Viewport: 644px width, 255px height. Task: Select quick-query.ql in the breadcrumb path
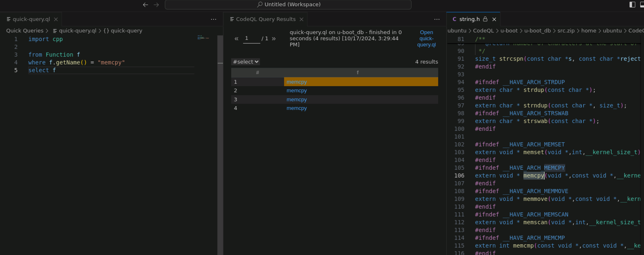point(77,31)
